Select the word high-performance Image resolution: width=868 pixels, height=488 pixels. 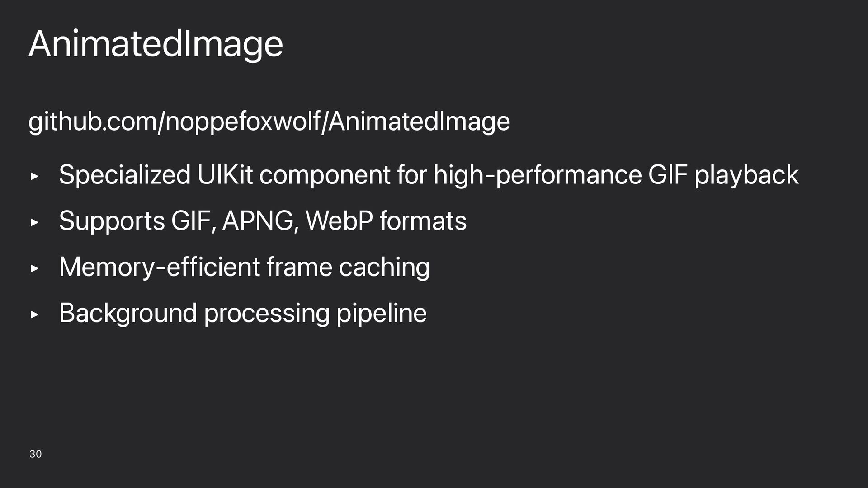[x=538, y=176]
